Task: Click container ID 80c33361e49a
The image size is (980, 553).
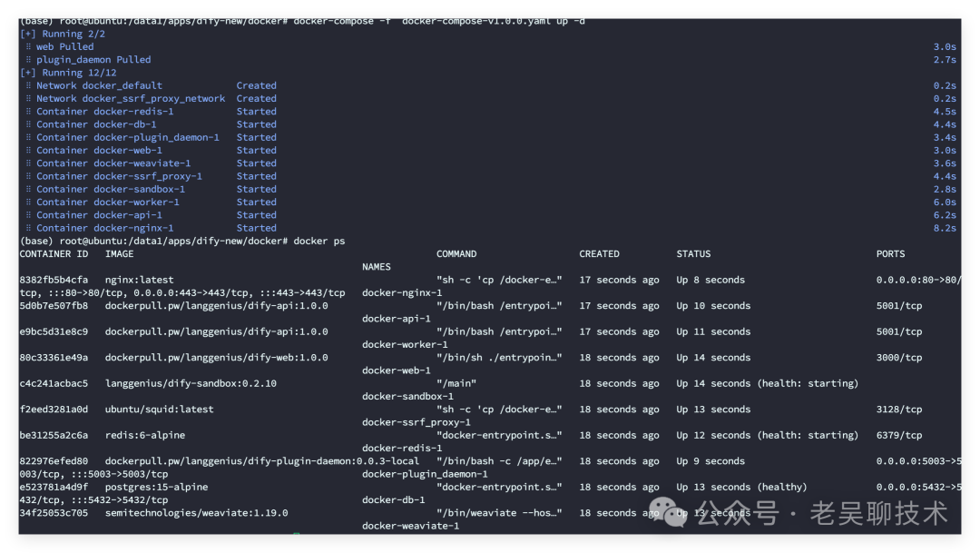Action: [54, 358]
